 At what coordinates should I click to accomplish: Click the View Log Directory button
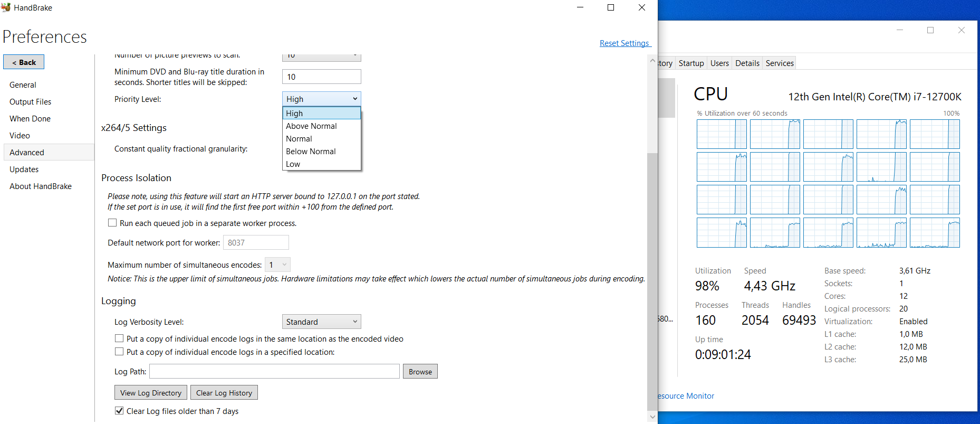151,392
